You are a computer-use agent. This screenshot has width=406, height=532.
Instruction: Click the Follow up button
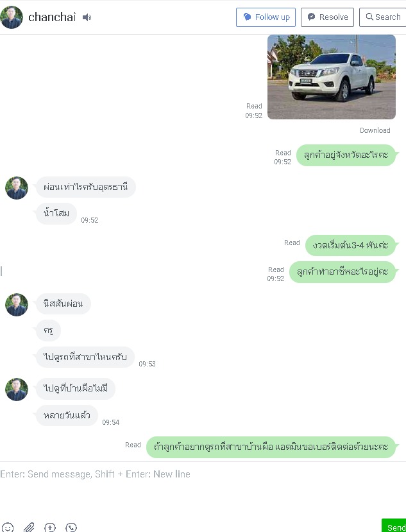[x=266, y=17]
